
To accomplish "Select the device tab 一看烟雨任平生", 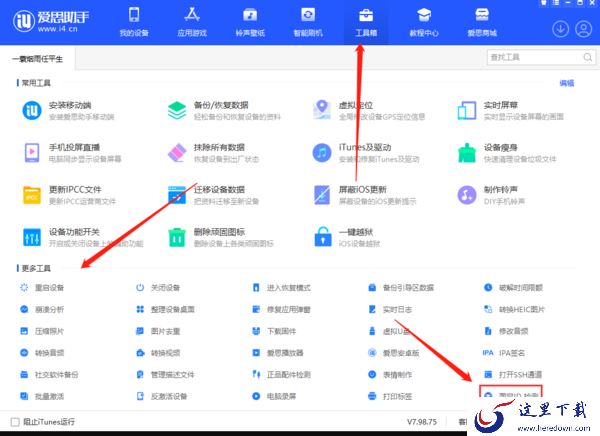I will click(x=37, y=59).
